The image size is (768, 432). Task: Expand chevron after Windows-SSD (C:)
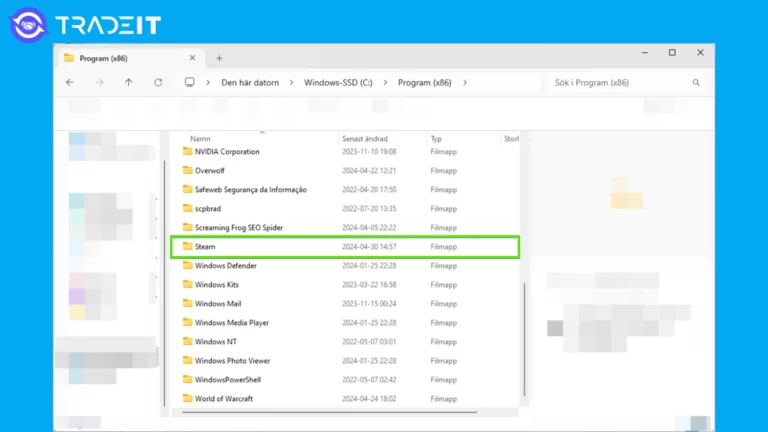385,82
